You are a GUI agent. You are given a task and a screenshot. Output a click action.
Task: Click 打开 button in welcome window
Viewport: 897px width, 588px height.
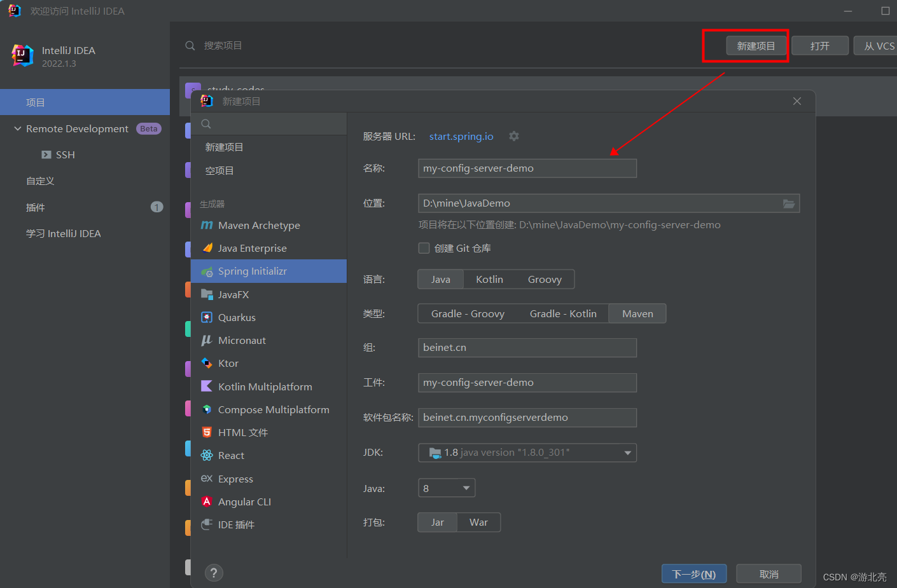pos(820,46)
